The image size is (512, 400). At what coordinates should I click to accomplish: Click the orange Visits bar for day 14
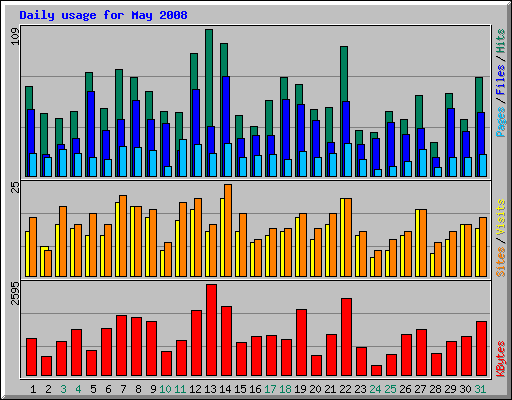[x=228, y=230]
